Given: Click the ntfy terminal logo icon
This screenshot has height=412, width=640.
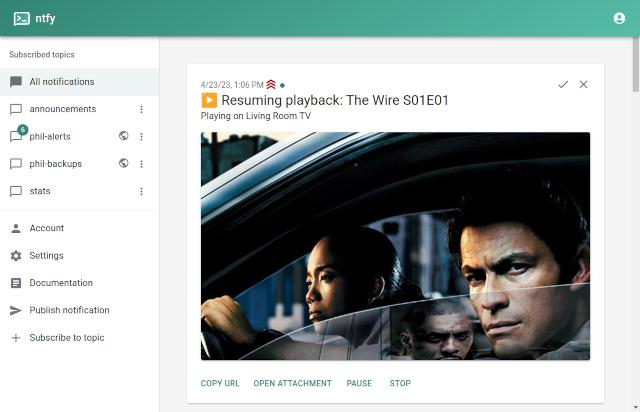Looking at the screenshot, I should pos(22,18).
